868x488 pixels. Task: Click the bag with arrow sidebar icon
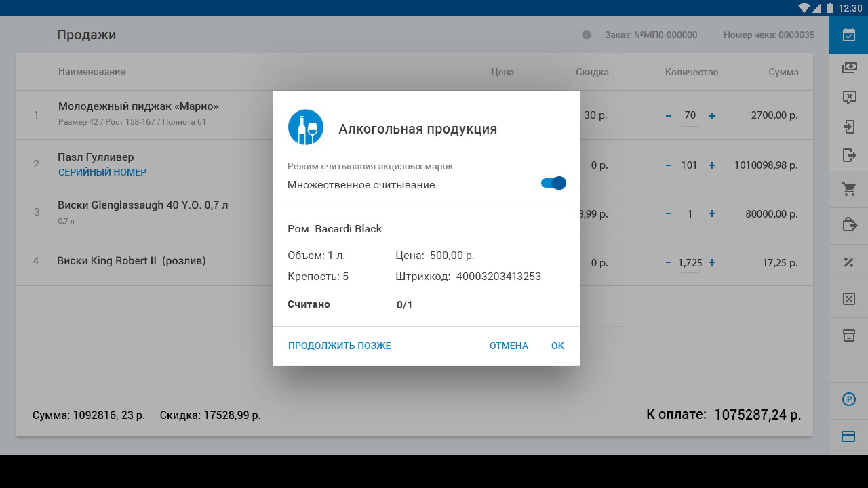click(x=848, y=224)
